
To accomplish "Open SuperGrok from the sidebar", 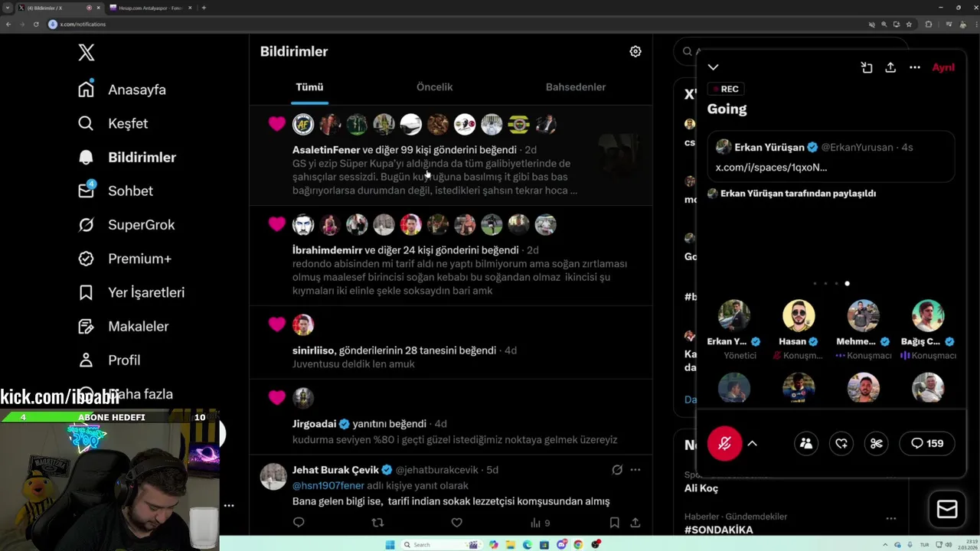I will click(x=127, y=225).
